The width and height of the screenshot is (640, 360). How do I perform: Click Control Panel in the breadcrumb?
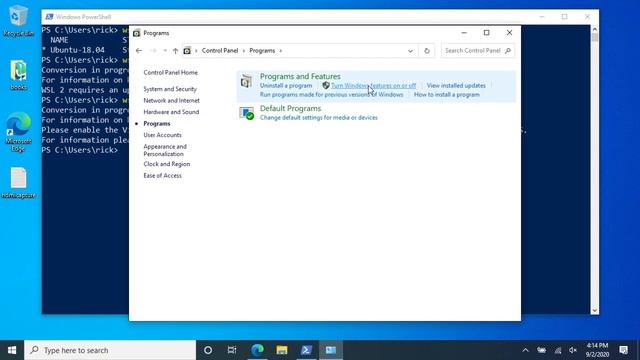[x=220, y=51]
